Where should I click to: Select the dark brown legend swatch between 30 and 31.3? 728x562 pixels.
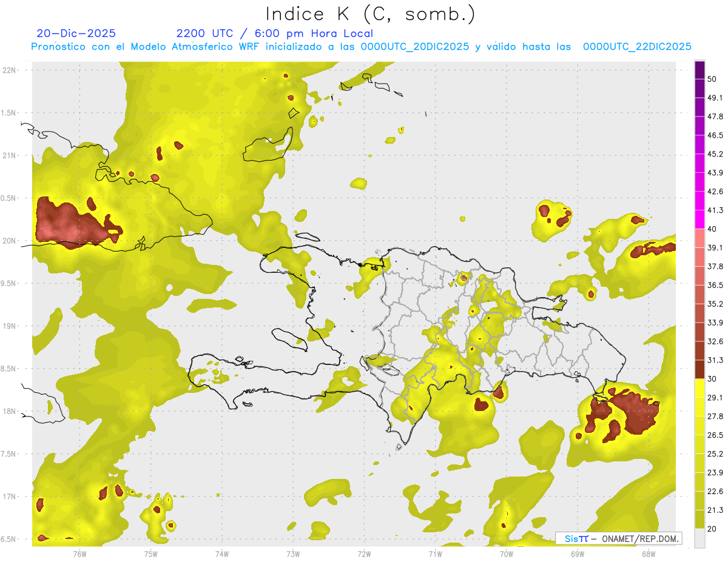point(700,369)
